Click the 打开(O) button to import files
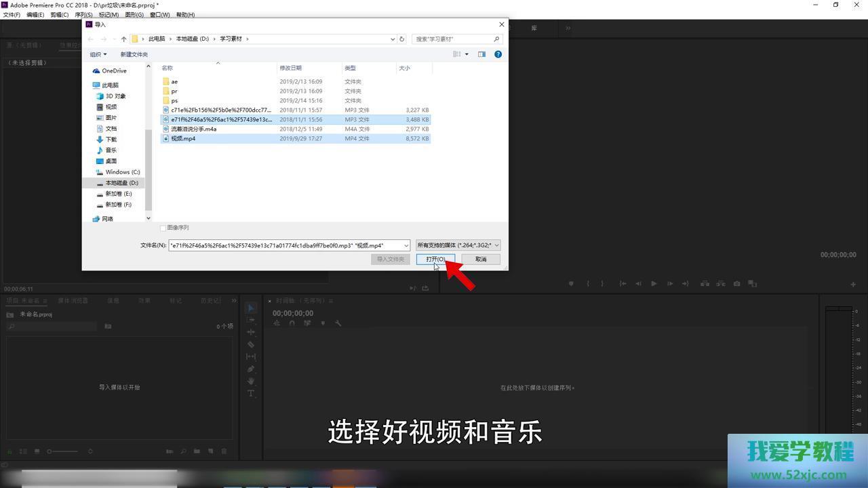This screenshot has height=488, width=868. [435, 259]
